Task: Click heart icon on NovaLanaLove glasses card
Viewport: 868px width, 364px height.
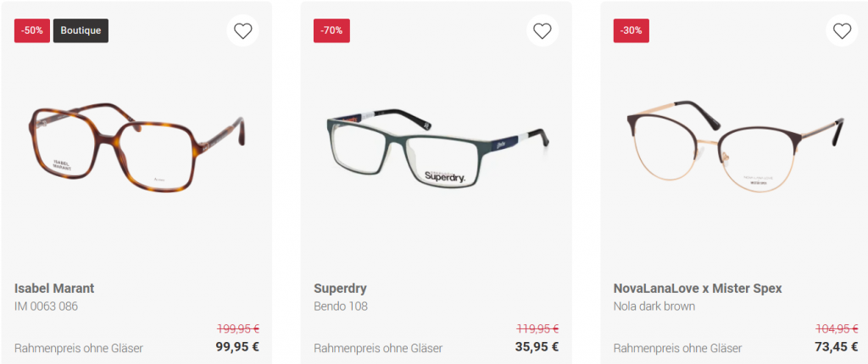Action: pos(842,31)
